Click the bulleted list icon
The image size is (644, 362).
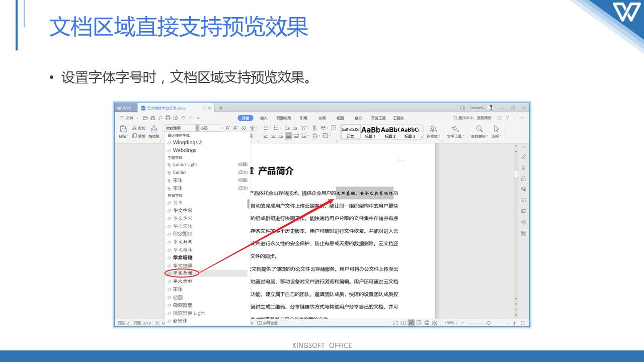(266, 128)
